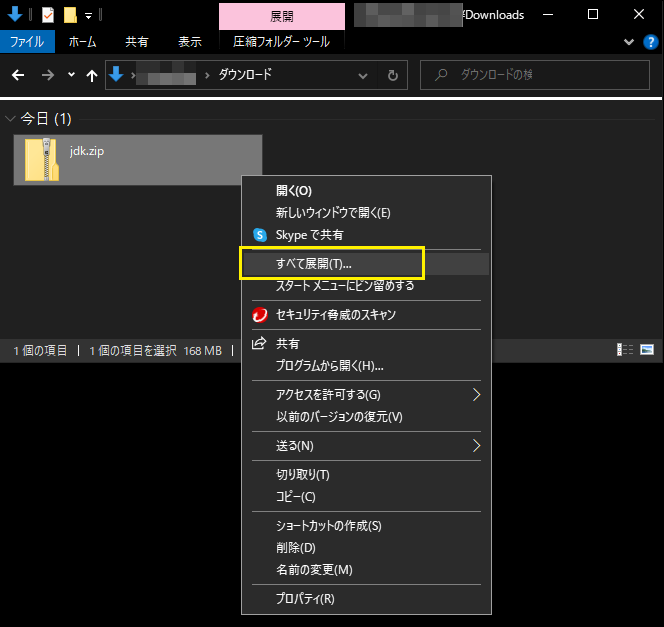Click the Skype icon in context menu

coord(260,235)
